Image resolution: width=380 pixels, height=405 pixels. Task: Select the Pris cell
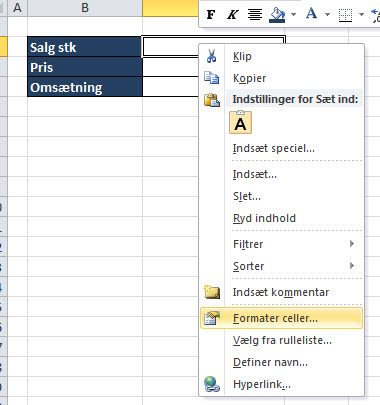85,67
